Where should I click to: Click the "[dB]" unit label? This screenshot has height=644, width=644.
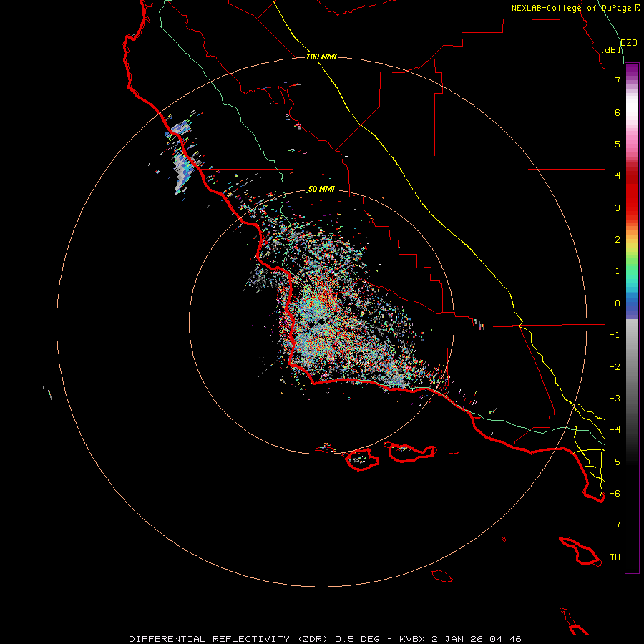click(x=611, y=50)
